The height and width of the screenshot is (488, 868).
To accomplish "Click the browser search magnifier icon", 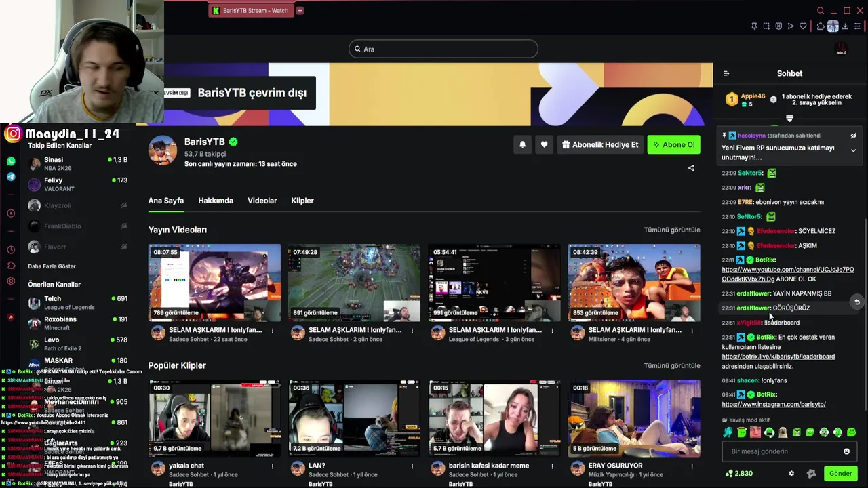I will coord(821,11).
